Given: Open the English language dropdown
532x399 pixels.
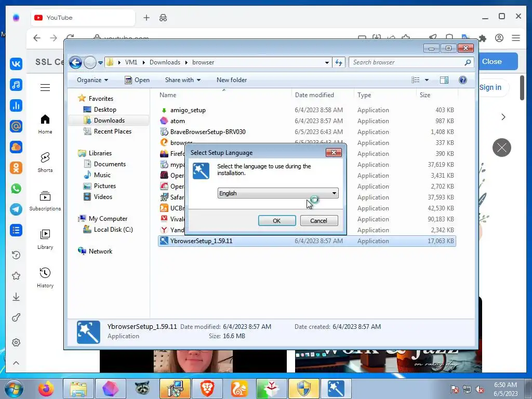Looking at the screenshot, I should (277, 193).
